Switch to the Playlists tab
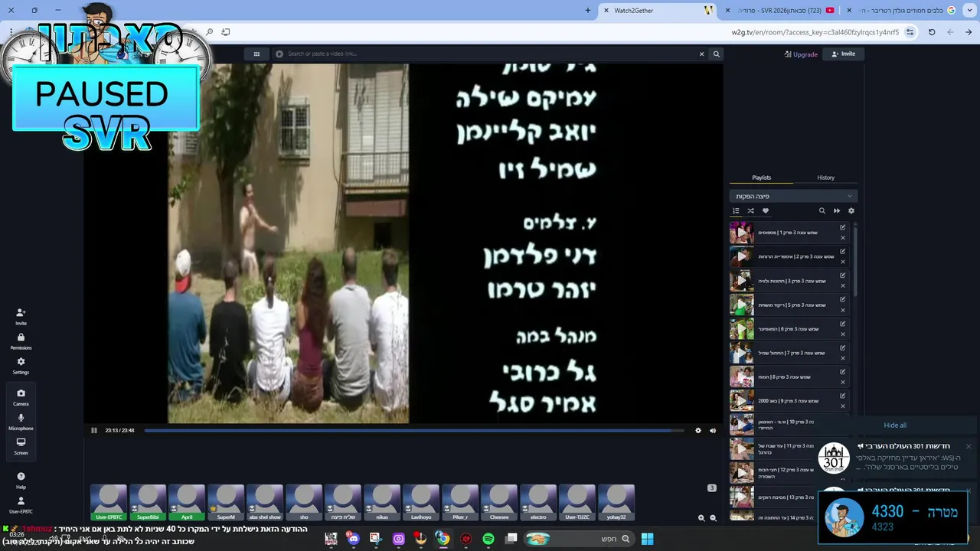This screenshot has width=980, height=551. (x=761, y=178)
